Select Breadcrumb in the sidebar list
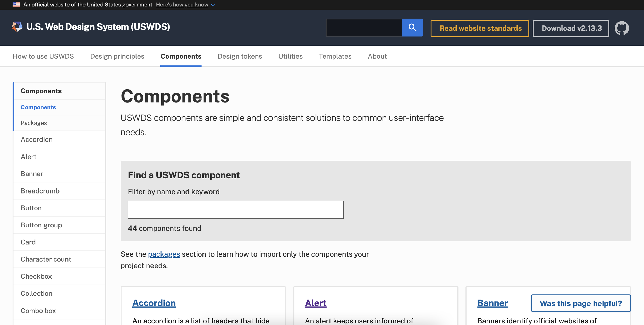The image size is (644, 325). (40, 191)
